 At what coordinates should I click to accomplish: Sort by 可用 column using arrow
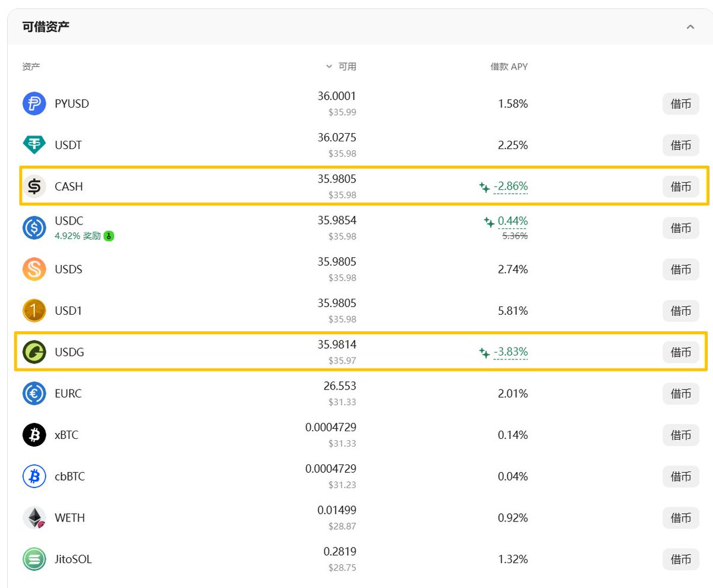tap(329, 67)
